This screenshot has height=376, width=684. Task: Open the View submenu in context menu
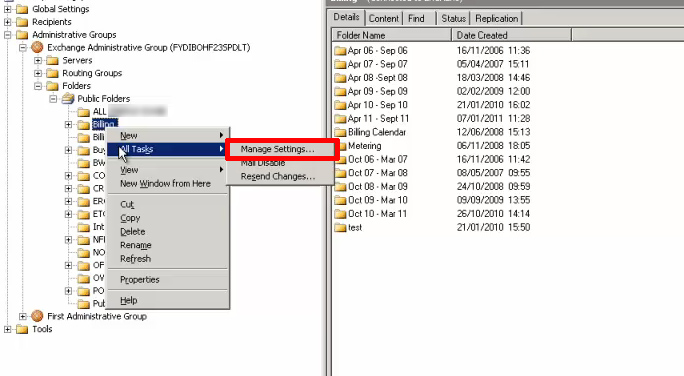pyautogui.click(x=168, y=170)
